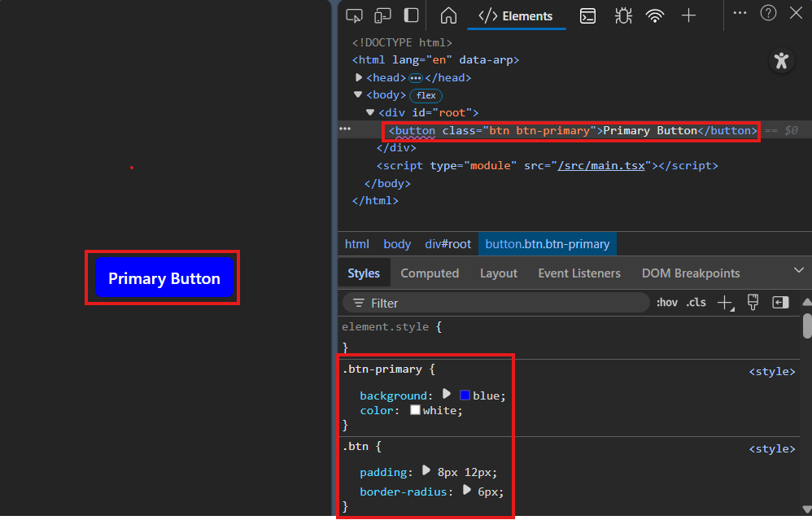Viewport: 812px width, 520px height.
Task: Open Customize DevTools three-dot menu
Action: pyautogui.click(x=740, y=13)
